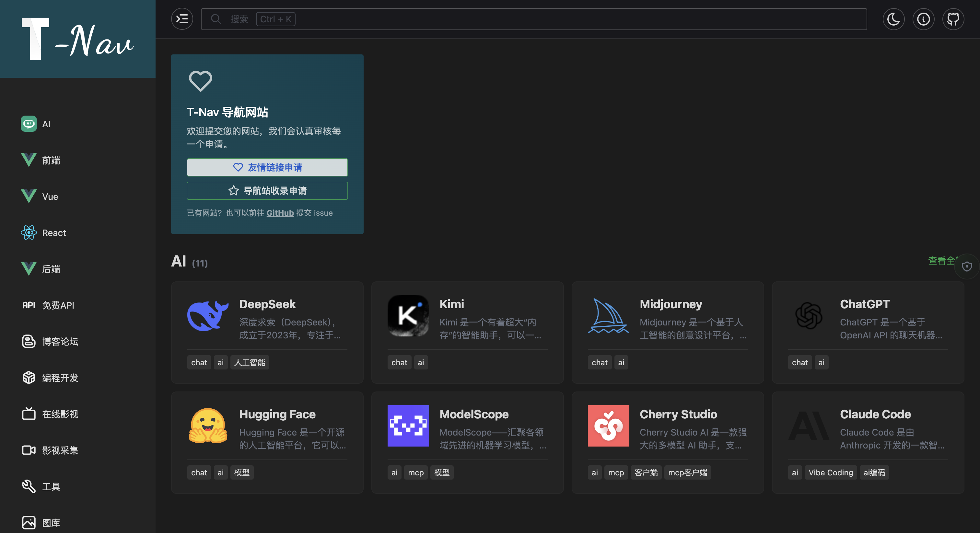Select AI category in sidebar
This screenshot has width=980, height=533.
click(x=46, y=124)
